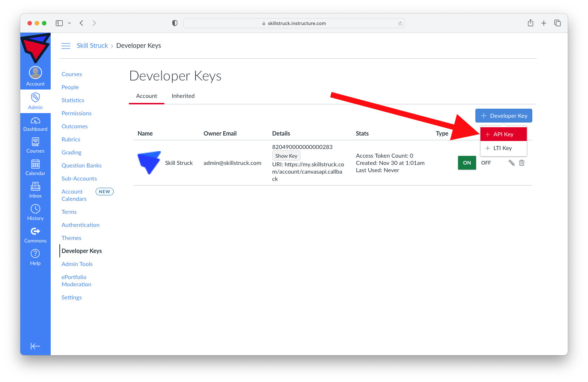
Task: Open the Settings link
Action: tap(72, 298)
